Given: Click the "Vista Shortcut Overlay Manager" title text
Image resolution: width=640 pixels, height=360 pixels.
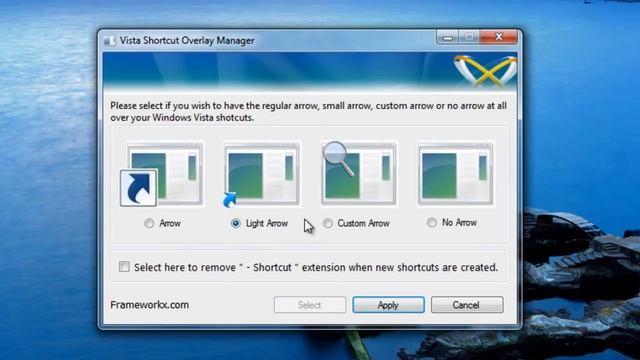Looking at the screenshot, I should (187, 40).
